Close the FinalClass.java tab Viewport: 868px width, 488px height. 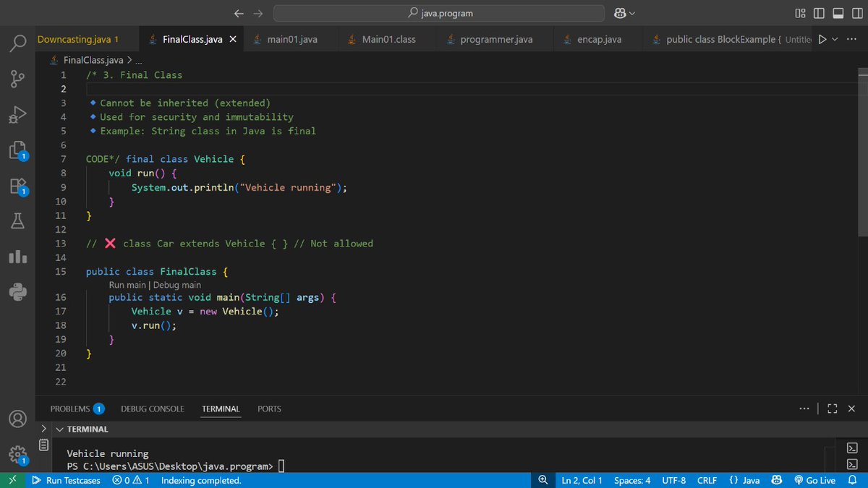(233, 39)
